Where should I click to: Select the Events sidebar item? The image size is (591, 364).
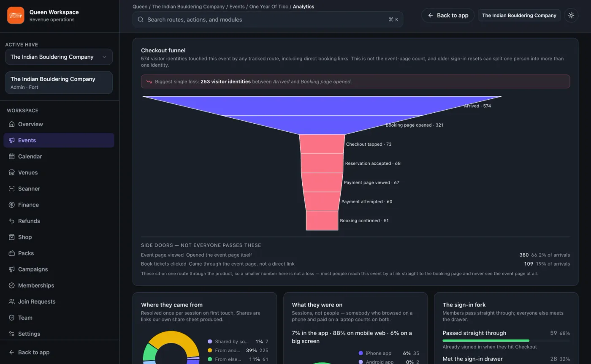point(59,140)
